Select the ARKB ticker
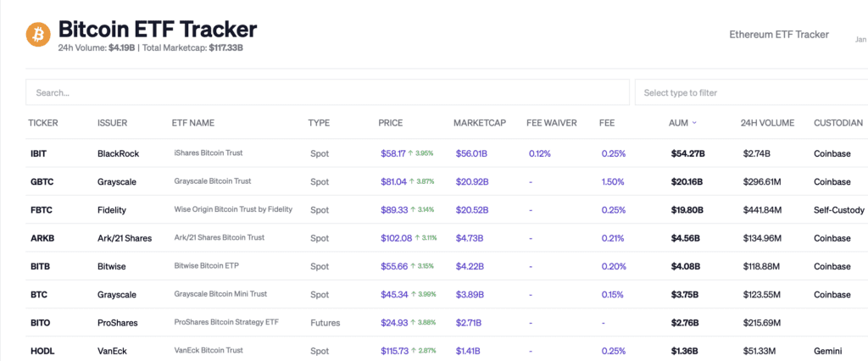The width and height of the screenshot is (868, 361). [x=42, y=239]
